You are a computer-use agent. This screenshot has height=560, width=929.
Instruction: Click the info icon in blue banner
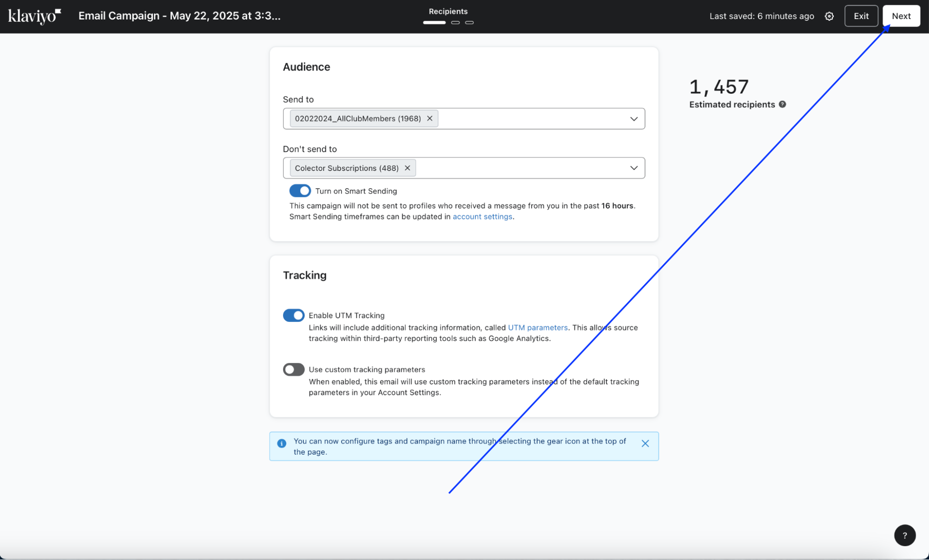(282, 443)
